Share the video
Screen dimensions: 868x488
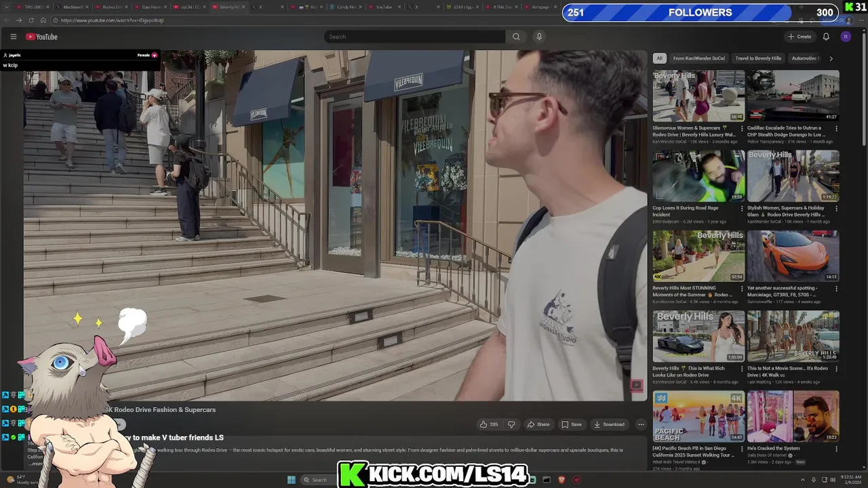coord(538,424)
